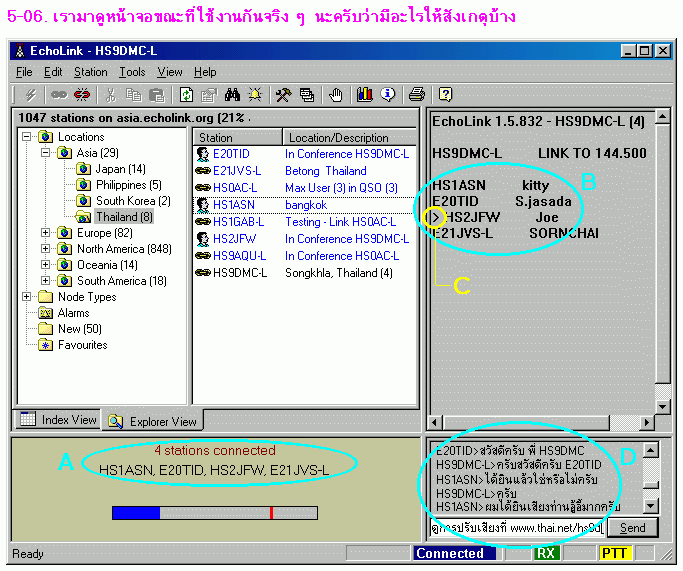Screen dimensions: 683x571
Task: Click the Paste clipboard toolbar icon
Action: (156, 95)
